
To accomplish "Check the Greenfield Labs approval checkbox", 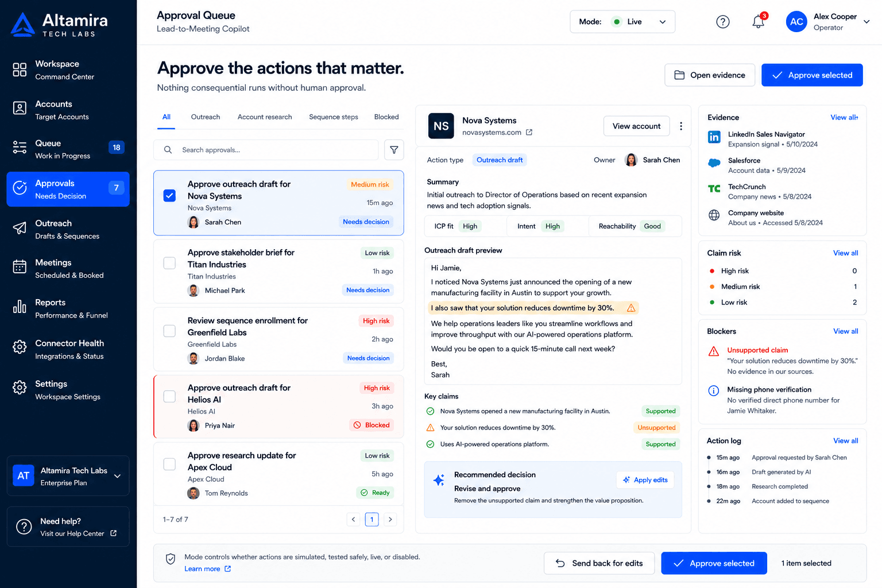I will 169,331.
